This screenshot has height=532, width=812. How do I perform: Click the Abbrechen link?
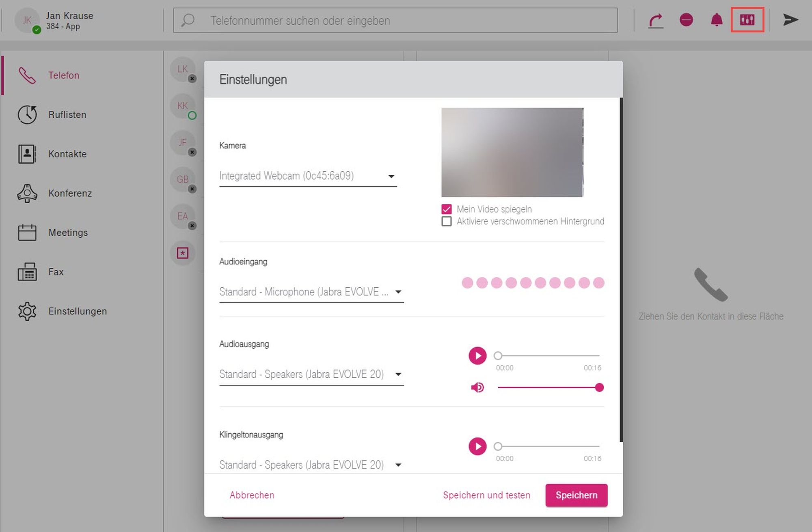point(252,495)
